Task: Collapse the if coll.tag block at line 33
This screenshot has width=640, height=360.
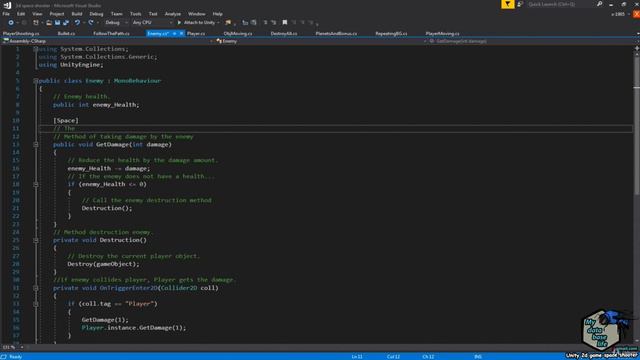Action: (x=36, y=304)
